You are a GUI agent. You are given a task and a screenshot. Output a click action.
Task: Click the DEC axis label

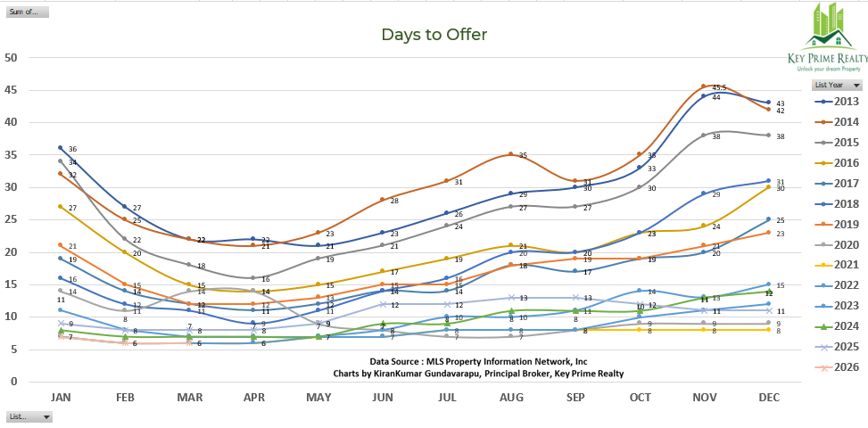click(768, 395)
